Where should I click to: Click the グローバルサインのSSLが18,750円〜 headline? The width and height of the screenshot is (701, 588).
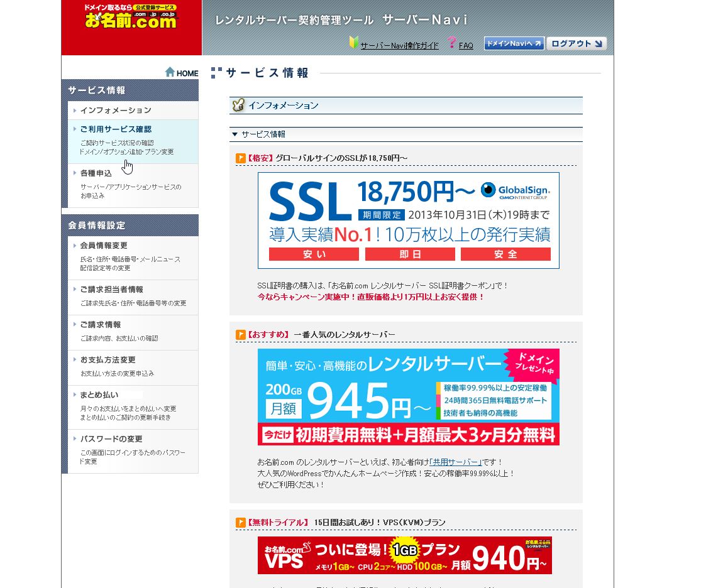click(x=341, y=158)
